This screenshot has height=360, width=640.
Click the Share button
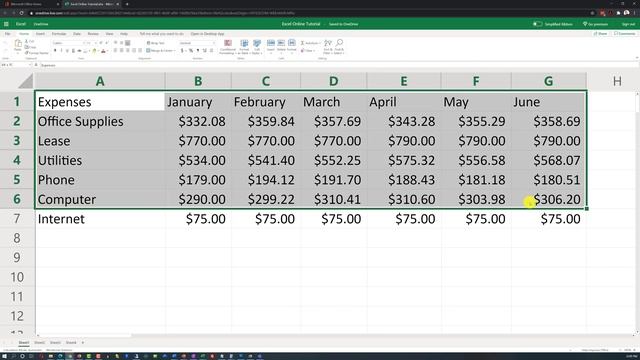(600, 34)
